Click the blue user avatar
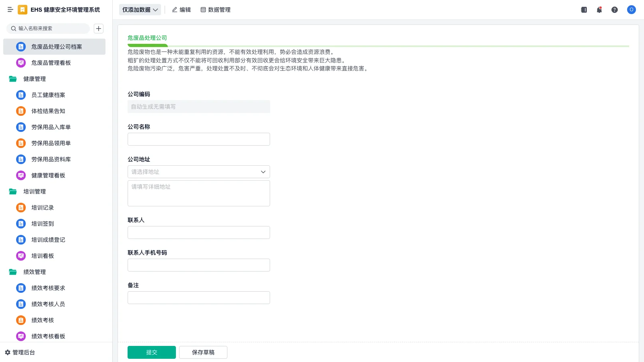 tap(631, 10)
